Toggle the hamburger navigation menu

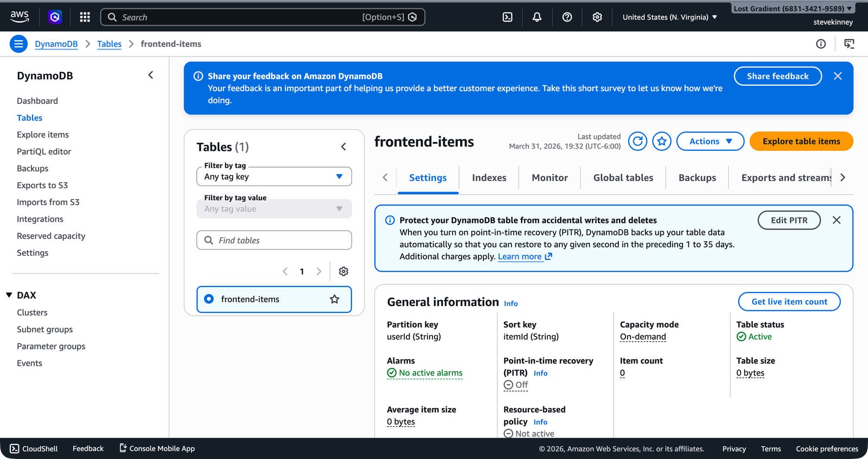[18, 44]
